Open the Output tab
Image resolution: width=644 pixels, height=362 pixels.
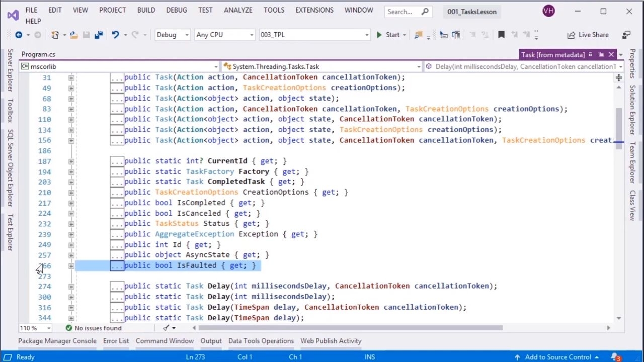[x=211, y=341]
